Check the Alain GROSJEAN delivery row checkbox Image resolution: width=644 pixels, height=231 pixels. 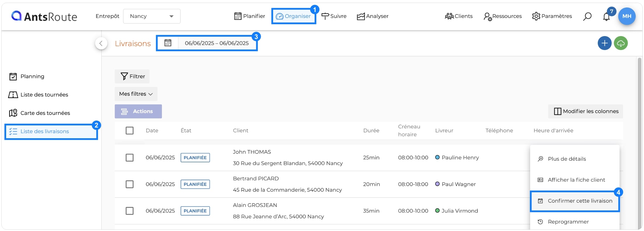click(x=130, y=211)
